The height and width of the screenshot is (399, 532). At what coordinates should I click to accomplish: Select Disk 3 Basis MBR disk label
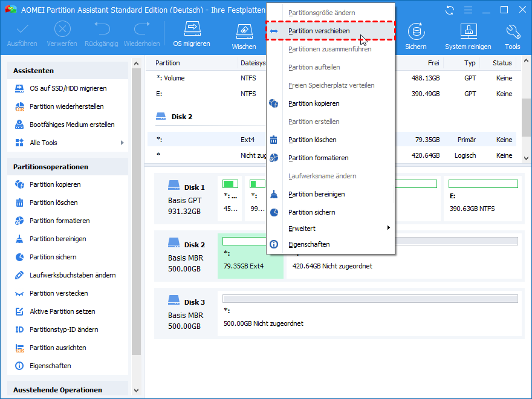click(186, 314)
